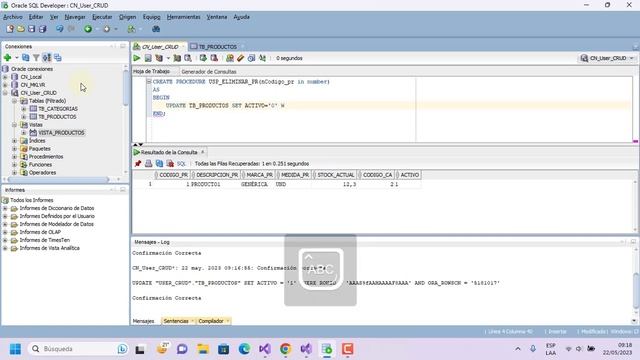Viewport: 640px width, 360px height.
Task: Click the Forward navigation icon
Action: coord(107,29)
